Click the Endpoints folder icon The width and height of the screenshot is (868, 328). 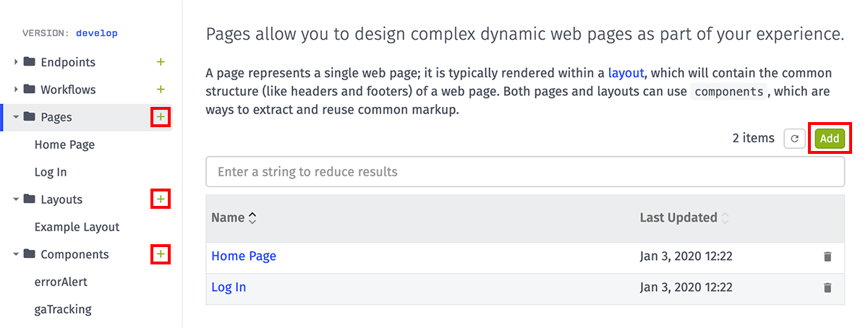(x=30, y=62)
